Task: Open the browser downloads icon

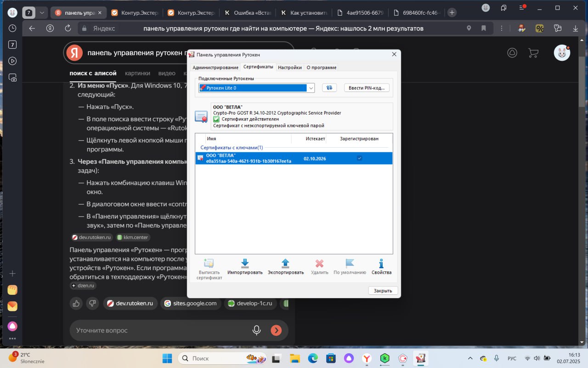Action: click(576, 28)
